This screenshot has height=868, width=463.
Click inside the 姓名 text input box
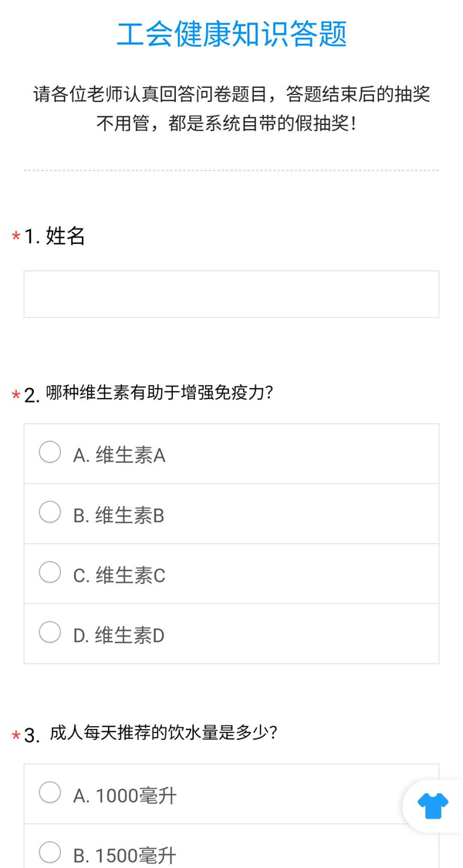[231, 294]
